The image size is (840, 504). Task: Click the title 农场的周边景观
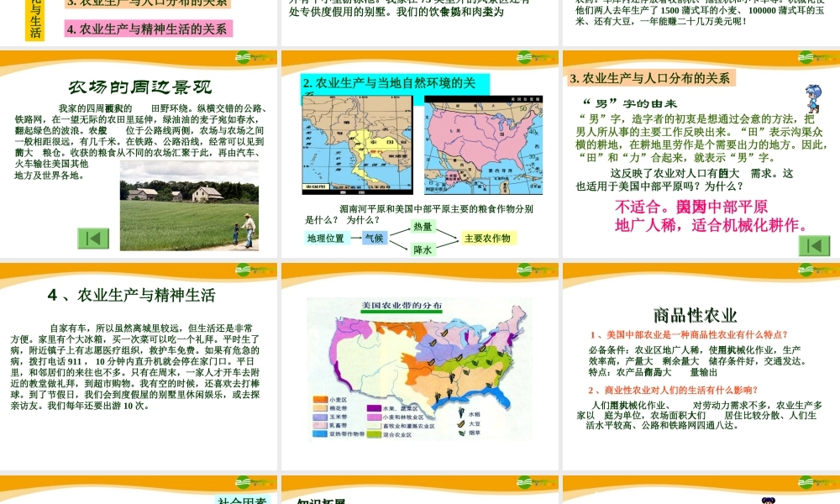coord(139,87)
